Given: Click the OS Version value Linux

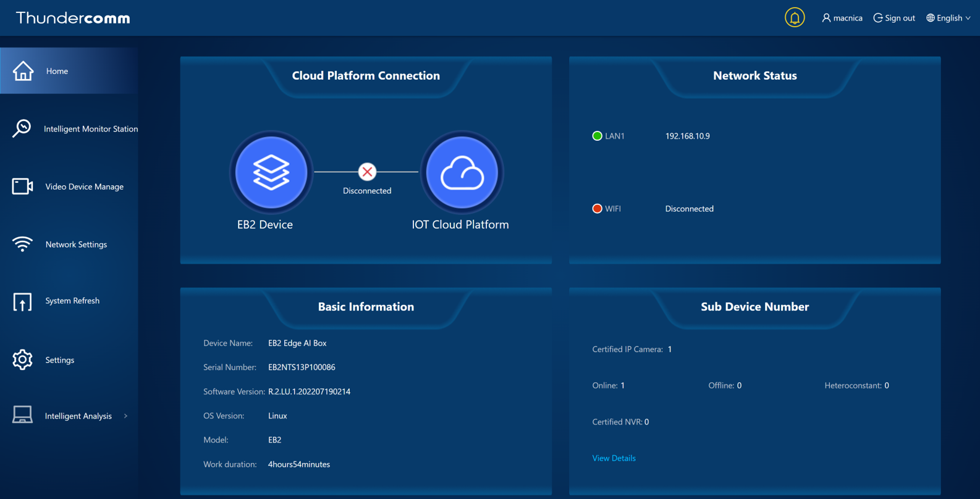Looking at the screenshot, I should tap(277, 416).
